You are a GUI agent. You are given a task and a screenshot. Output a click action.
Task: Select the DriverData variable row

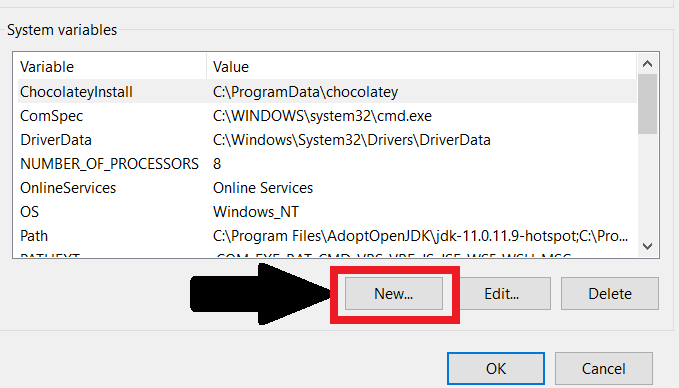pos(327,140)
